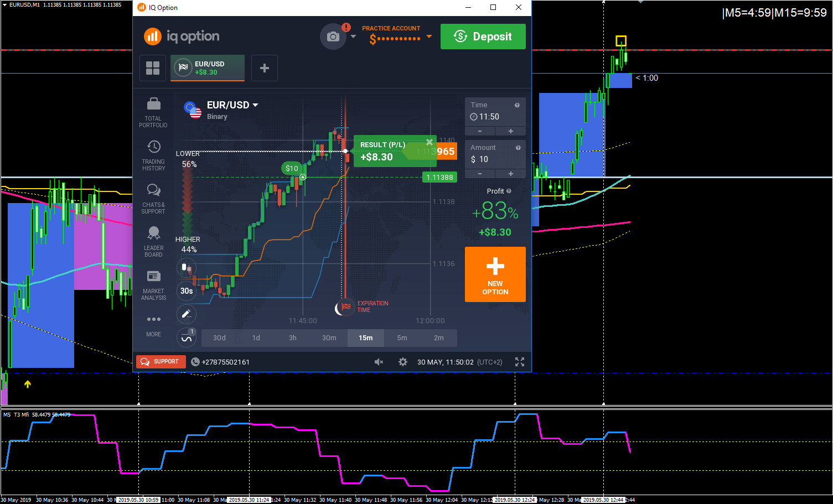Minimize the IQ Option window

468,7
